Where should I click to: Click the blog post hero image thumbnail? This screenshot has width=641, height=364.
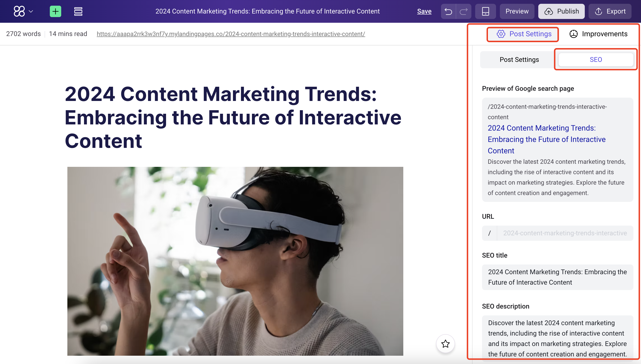[x=235, y=261]
